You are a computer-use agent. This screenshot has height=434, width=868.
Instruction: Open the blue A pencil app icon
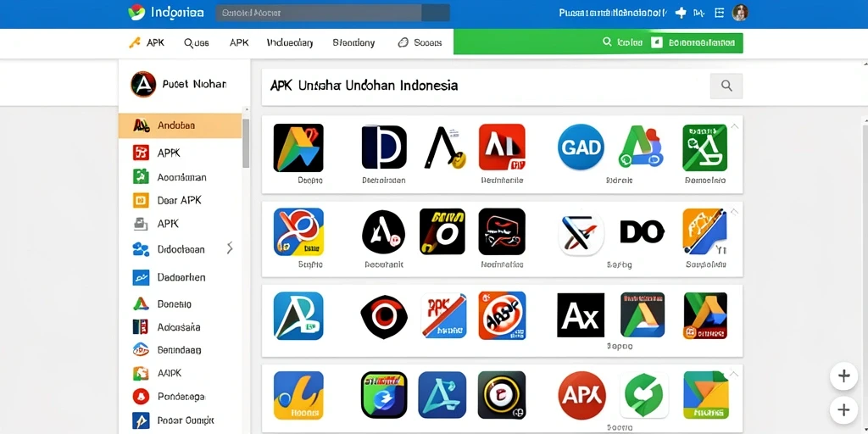[x=442, y=395]
